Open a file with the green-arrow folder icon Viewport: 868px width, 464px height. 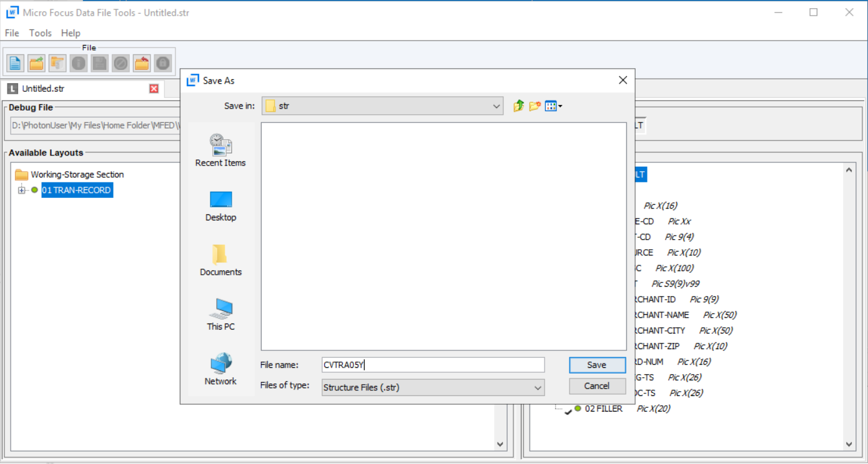click(x=35, y=62)
